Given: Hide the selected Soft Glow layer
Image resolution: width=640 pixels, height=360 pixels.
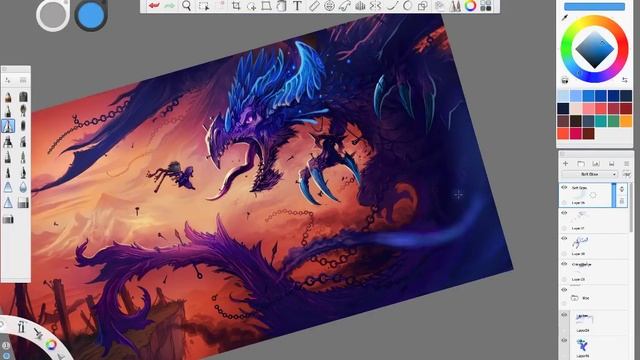Looking at the screenshot, I should coord(564,188).
